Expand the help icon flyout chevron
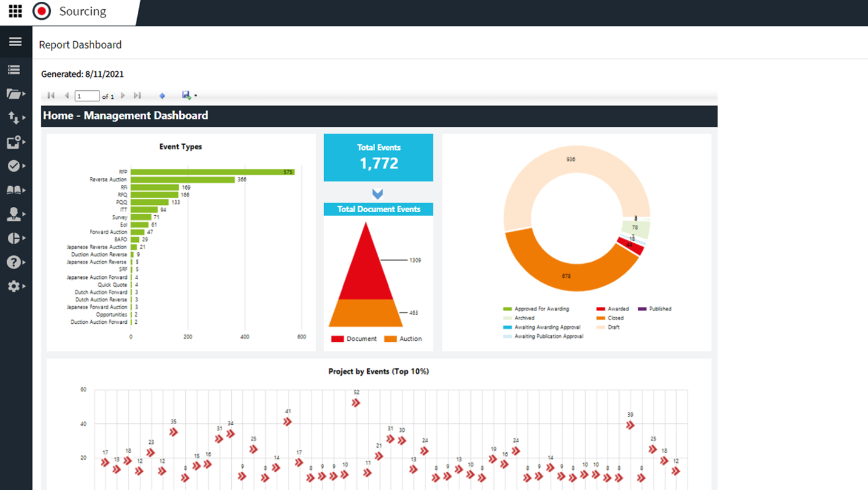 [x=23, y=261]
